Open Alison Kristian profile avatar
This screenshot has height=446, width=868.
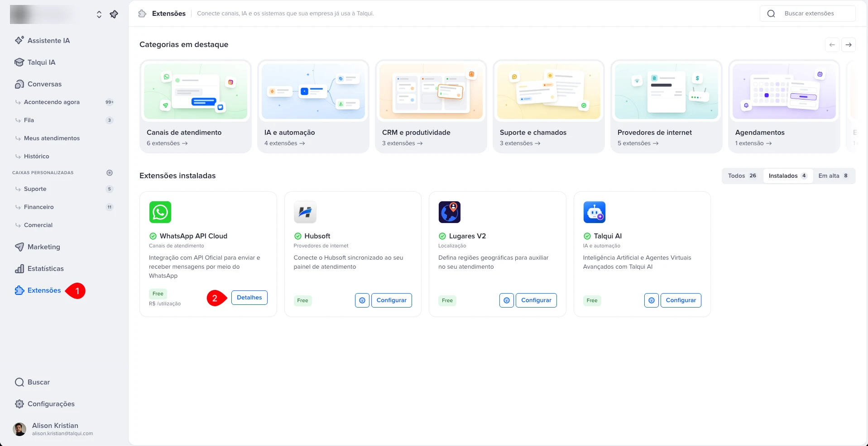[19, 429]
